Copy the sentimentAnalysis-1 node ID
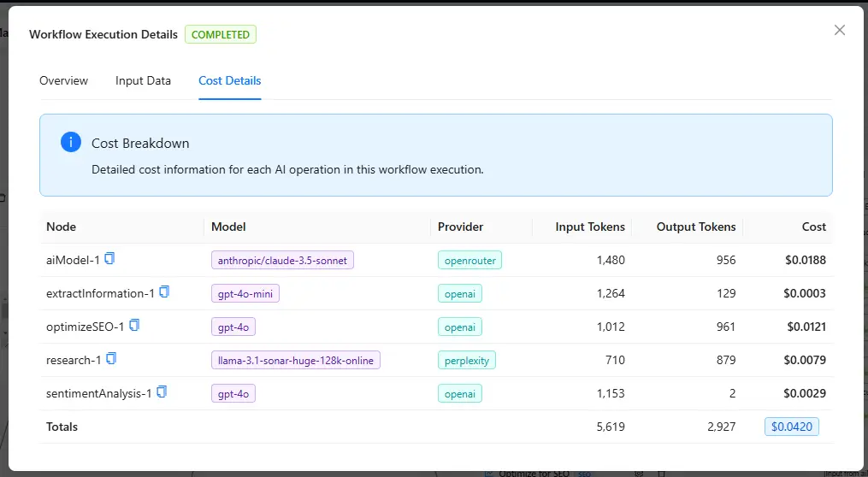Viewport: 868px width, 477px height. [x=162, y=392]
